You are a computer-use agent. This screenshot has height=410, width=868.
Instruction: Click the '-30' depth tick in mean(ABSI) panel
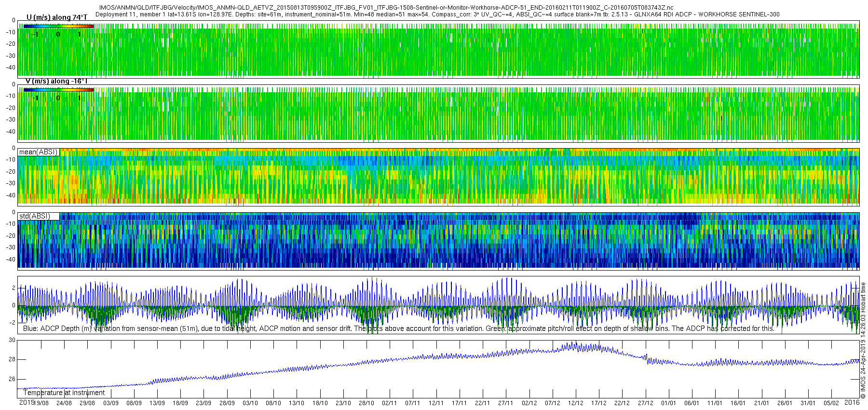pyautogui.click(x=10, y=183)
